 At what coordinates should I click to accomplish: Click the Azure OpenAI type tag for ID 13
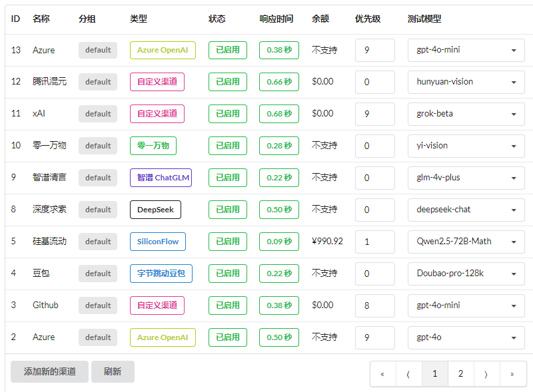163,50
